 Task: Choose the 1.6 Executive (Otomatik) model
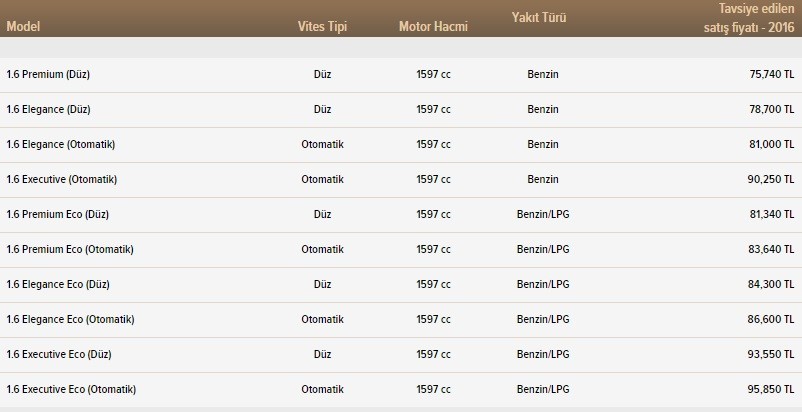[x=62, y=180]
